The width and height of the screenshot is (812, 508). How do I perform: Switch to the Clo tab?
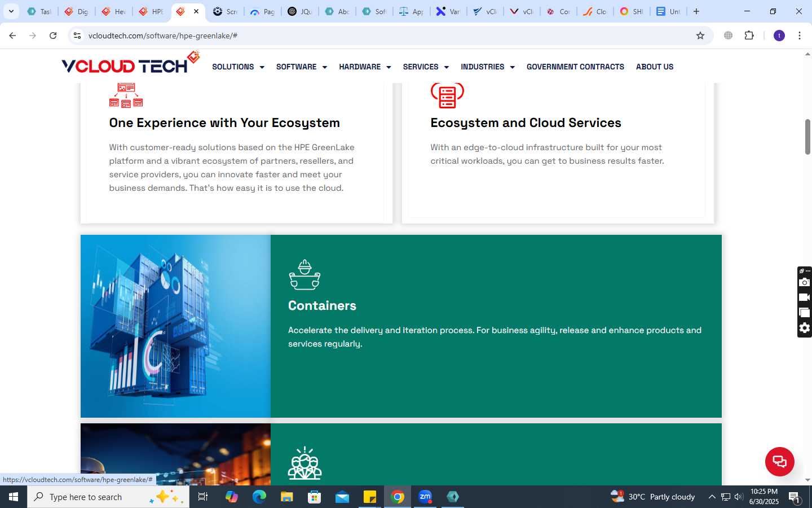pyautogui.click(x=595, y=11)
